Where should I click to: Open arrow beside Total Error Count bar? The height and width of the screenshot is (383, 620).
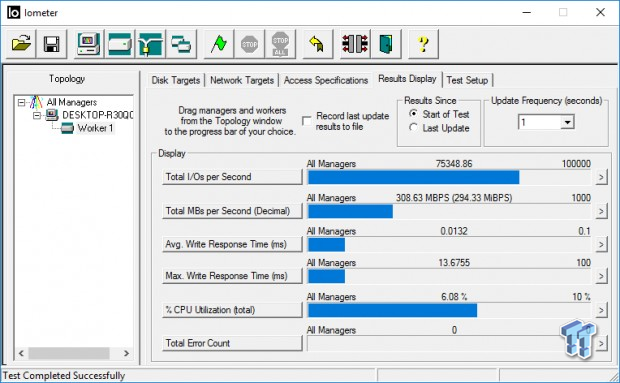(601, 343)
